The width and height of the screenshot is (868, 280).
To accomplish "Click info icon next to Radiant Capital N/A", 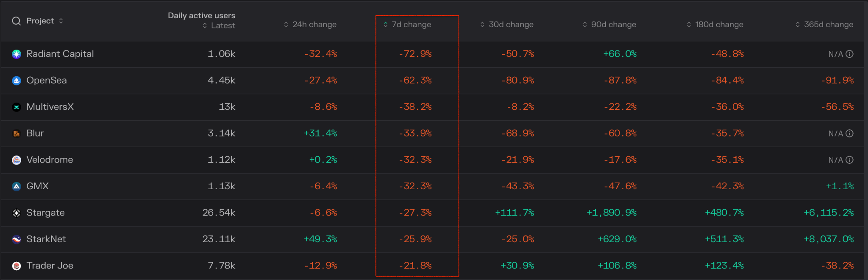I will click(849, 54).
